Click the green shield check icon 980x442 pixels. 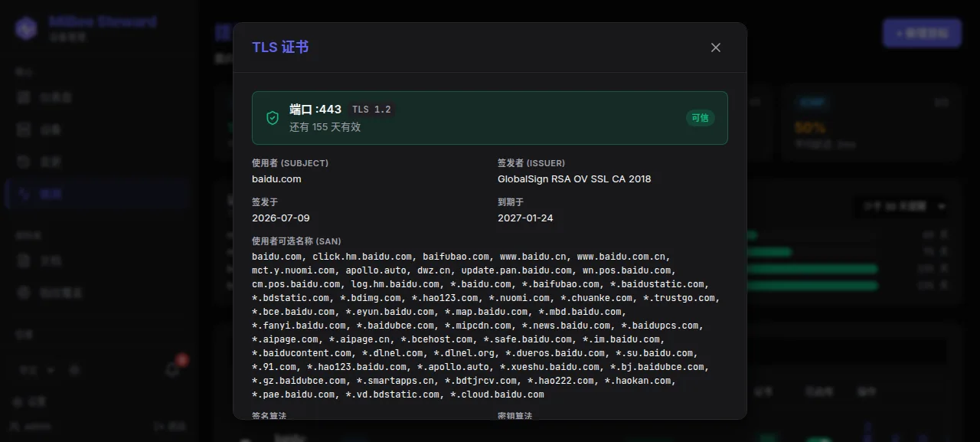(x=273, y=118)
